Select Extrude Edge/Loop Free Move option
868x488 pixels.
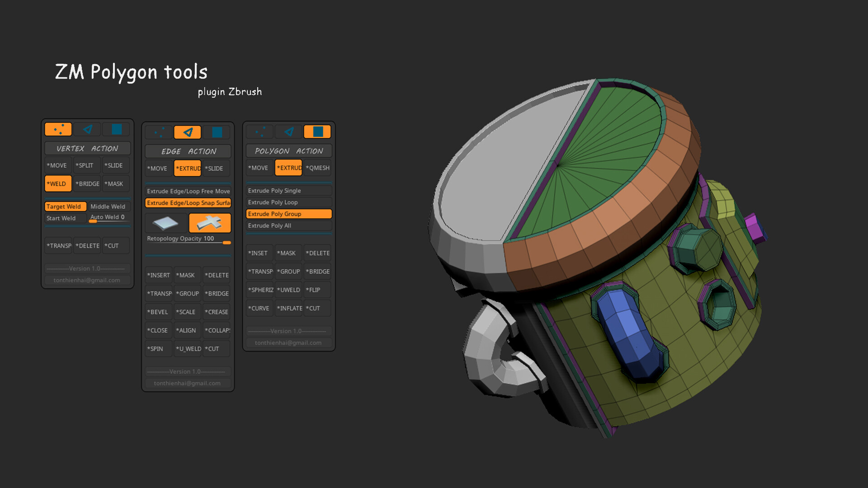(x=188, y=191)
